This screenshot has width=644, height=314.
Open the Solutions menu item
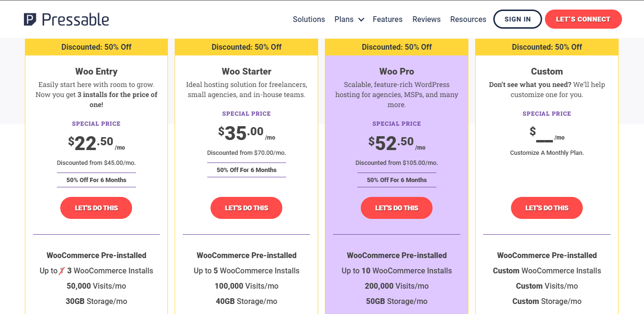[x=309, y=19]
